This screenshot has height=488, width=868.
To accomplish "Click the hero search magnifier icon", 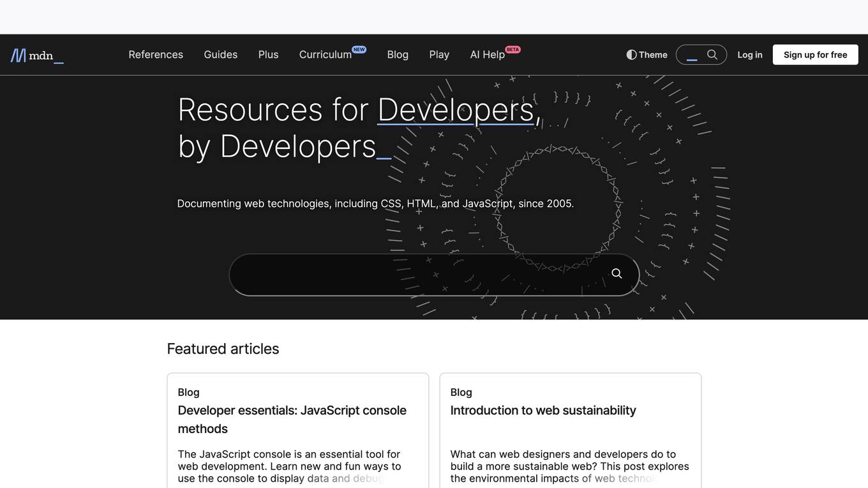I will click(617, 273).
